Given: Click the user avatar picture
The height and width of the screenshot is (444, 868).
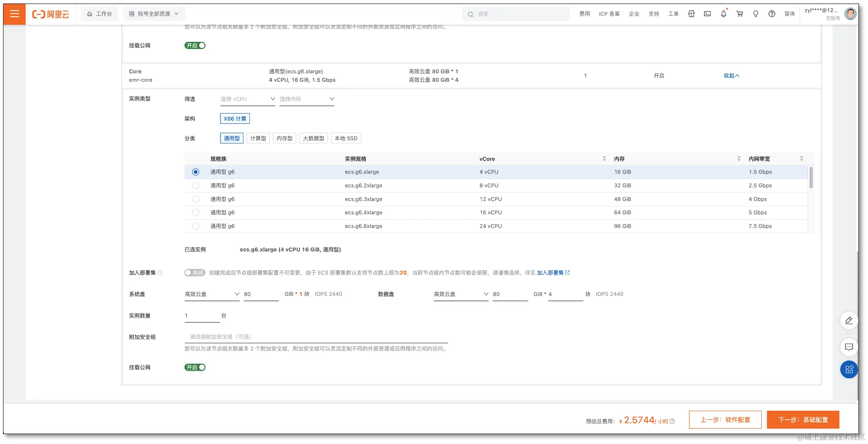Looking at the screenshot, I should coord(850,14).
